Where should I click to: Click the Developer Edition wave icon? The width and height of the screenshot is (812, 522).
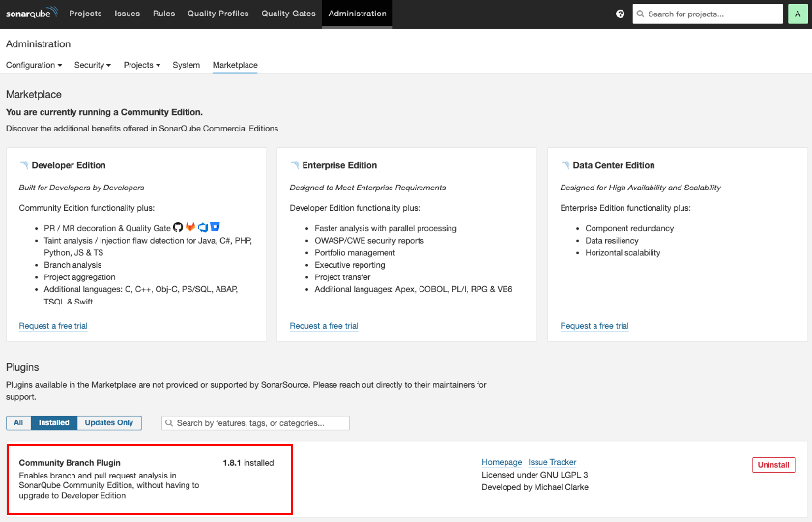click(24, 165)
